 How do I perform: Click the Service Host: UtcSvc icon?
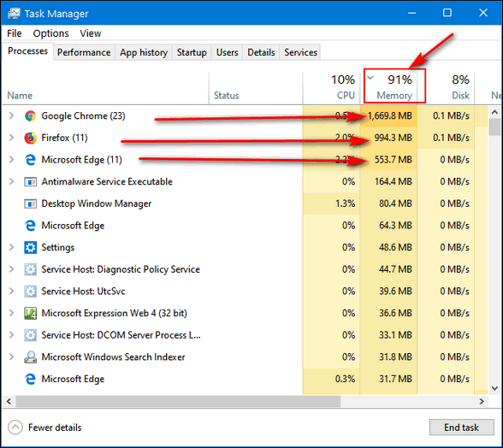(x=30, y=292)
